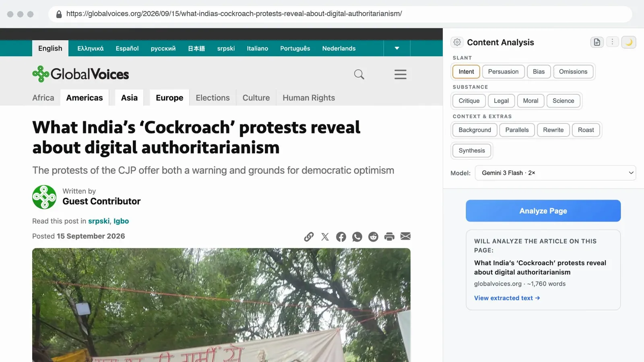Share article on X
Image resolution: width=644 pixels, height=362 pixels.
(x=325, y=237)
